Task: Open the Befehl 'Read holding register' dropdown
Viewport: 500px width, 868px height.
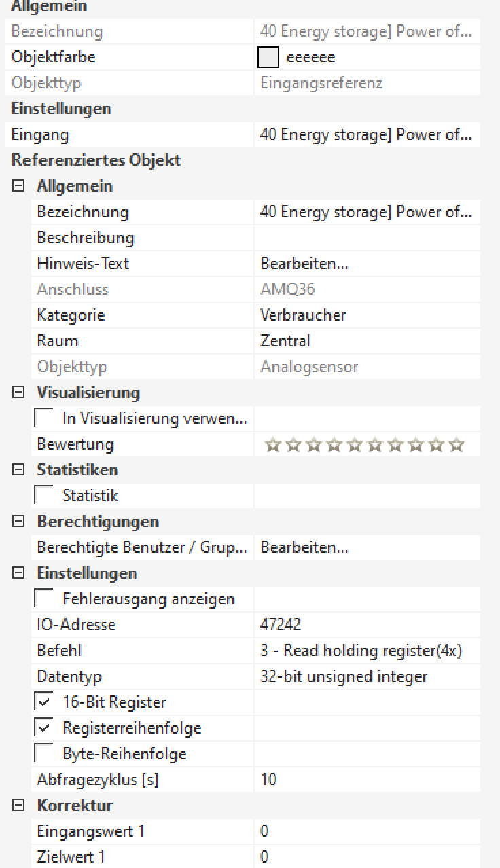Action: 367,651
